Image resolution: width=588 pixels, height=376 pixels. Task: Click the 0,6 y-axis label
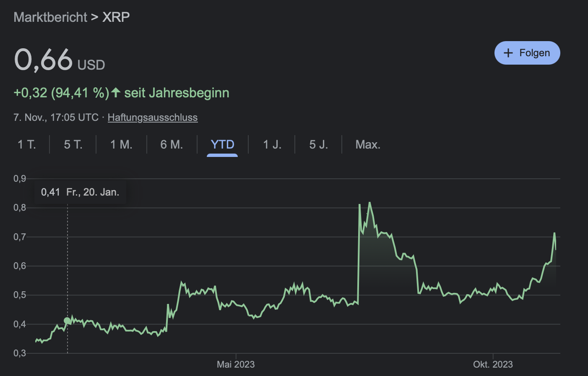click(20, 266)
